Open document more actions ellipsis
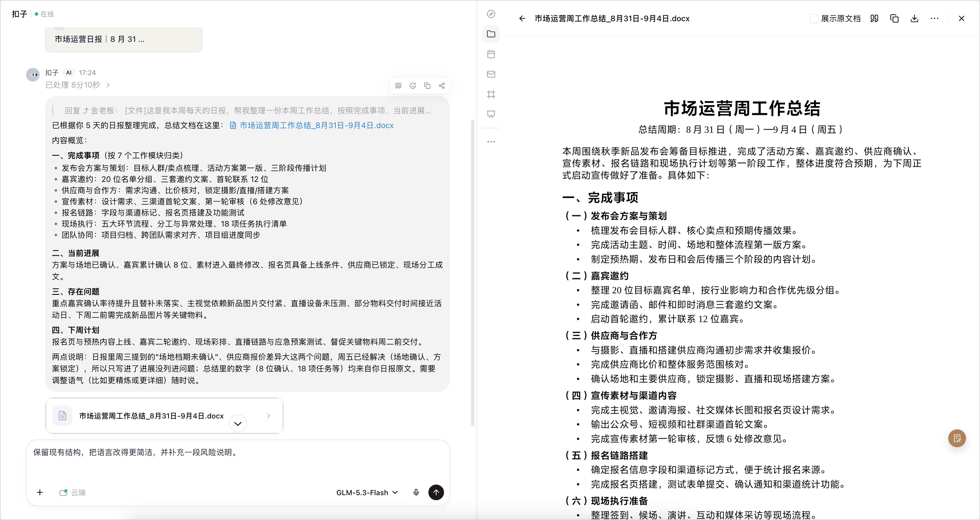 pos(934,18)
